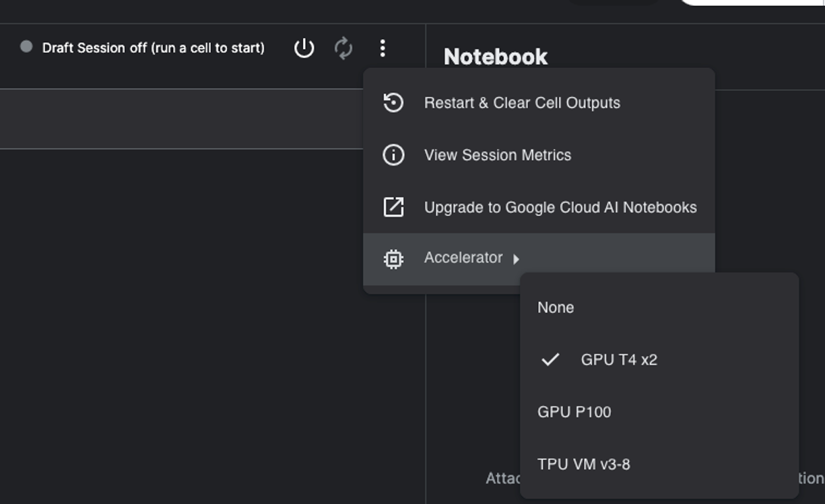Screen dimensions: 825x504
Task: Click the Notebook panel heading
Action: pyautogui.click(x=496, y=57)
